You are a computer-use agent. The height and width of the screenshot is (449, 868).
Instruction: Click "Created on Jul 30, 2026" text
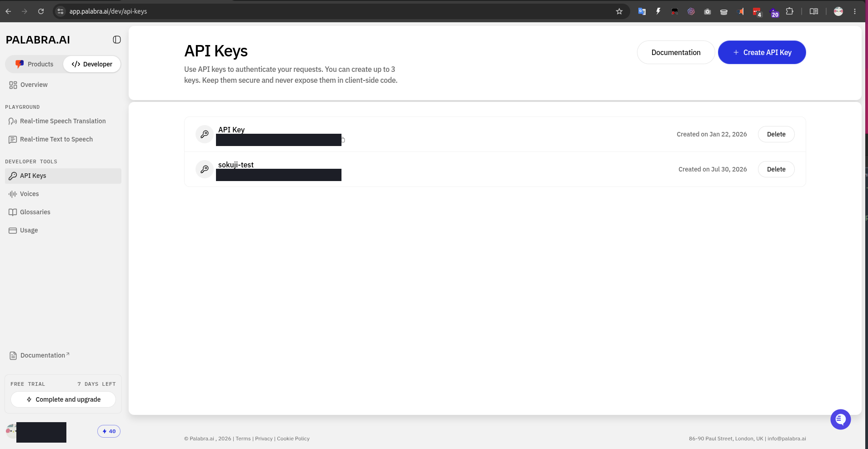point(712,169)
